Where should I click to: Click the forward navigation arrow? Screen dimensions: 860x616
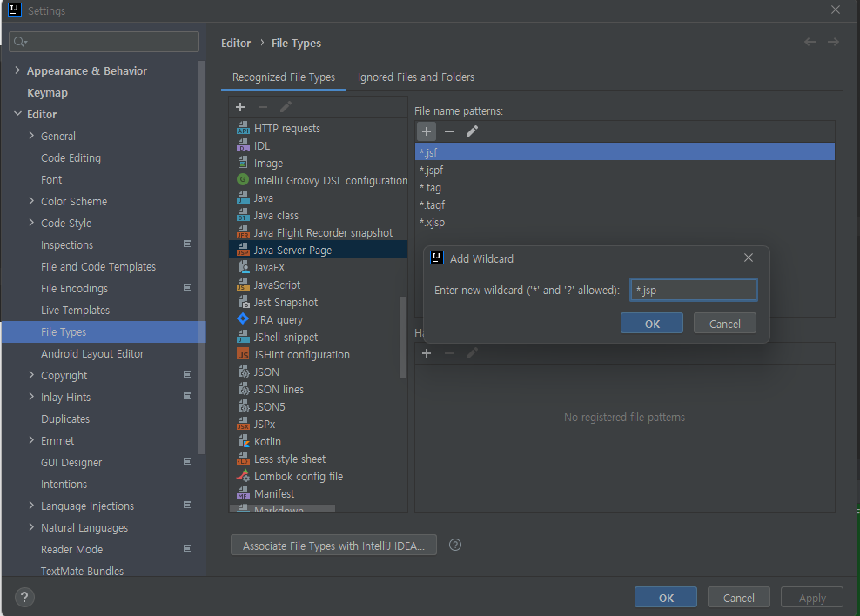(833, 43)
